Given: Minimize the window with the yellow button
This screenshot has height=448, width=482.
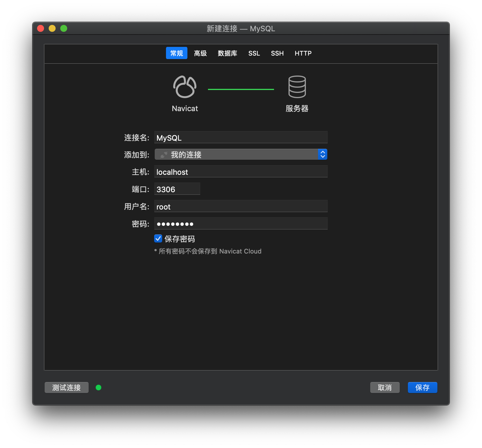Looking at the screenshot, I should (x=52, y=28).
